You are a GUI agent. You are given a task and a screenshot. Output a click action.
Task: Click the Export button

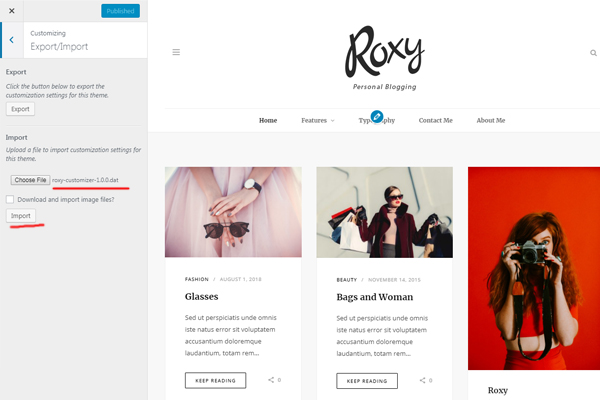(x=20, y=109)
